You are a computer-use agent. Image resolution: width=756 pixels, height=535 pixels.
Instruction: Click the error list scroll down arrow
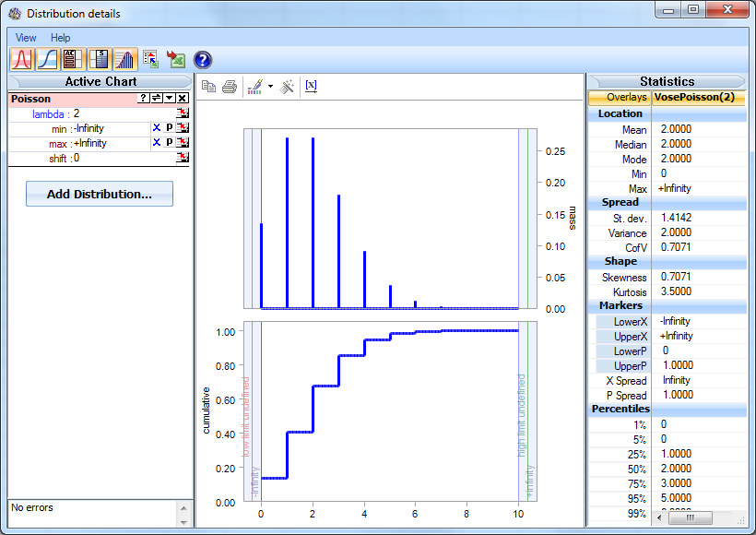[183, 522]
